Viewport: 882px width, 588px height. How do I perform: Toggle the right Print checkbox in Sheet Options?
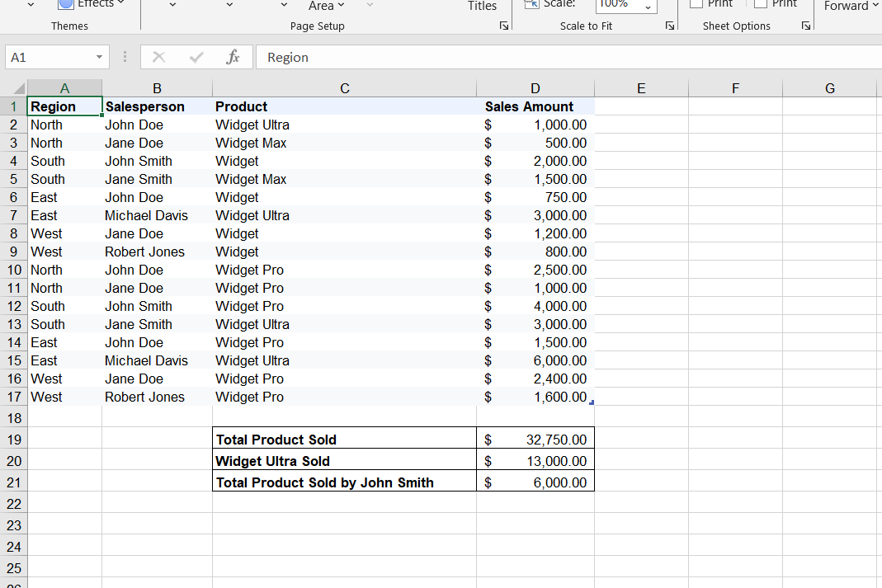761,3
